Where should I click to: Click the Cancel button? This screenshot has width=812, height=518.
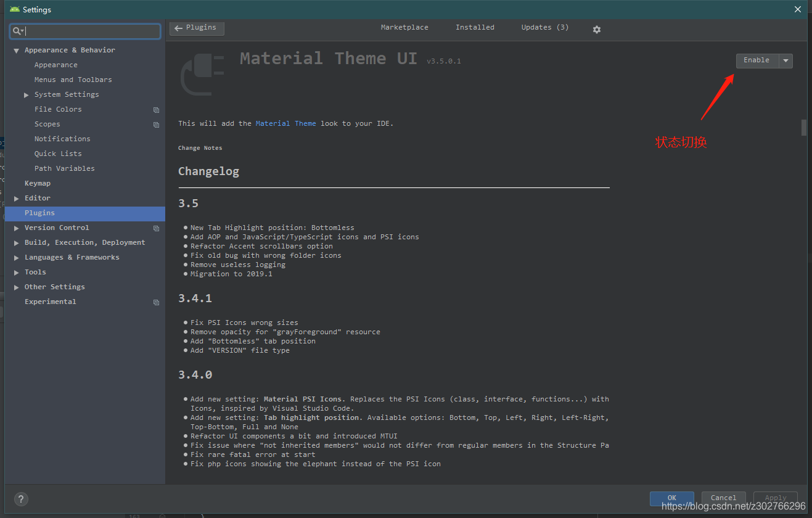(724, 498)
